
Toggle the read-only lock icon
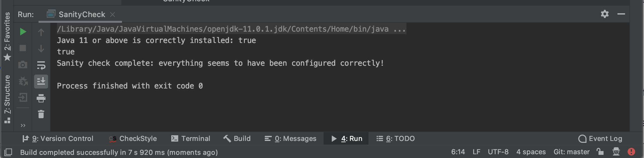pos(600,152)
